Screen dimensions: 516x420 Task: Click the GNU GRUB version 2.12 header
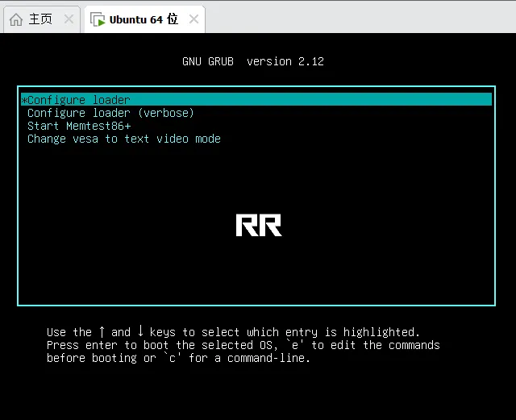coord(253,61)
